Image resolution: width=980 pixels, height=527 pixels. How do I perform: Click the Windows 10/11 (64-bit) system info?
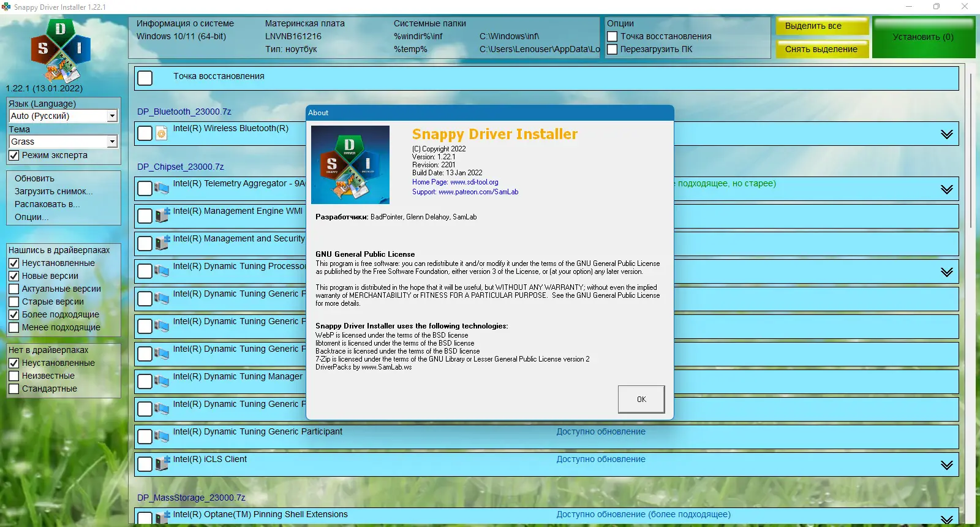click(181, 36)
